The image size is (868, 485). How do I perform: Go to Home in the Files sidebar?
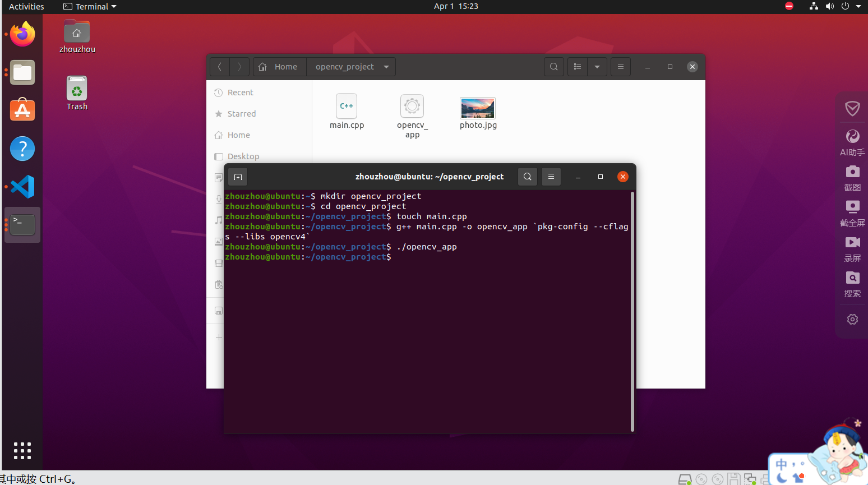click(237, 135)
